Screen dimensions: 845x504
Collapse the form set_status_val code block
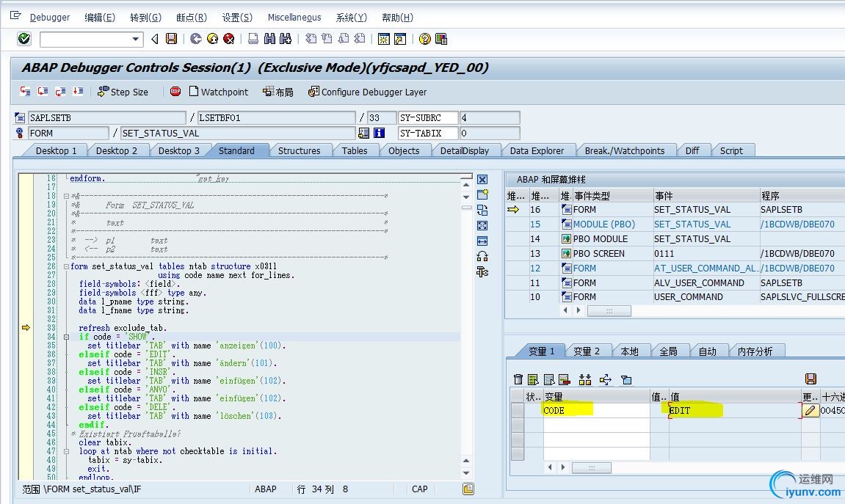(66, 266)
